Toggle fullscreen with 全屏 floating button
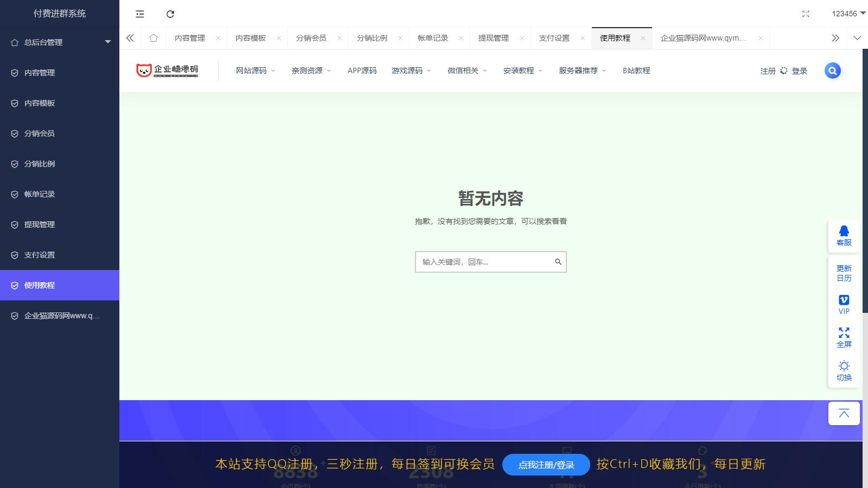The height and width of the screenshot is (488, 868). click(x=844, y=337)
